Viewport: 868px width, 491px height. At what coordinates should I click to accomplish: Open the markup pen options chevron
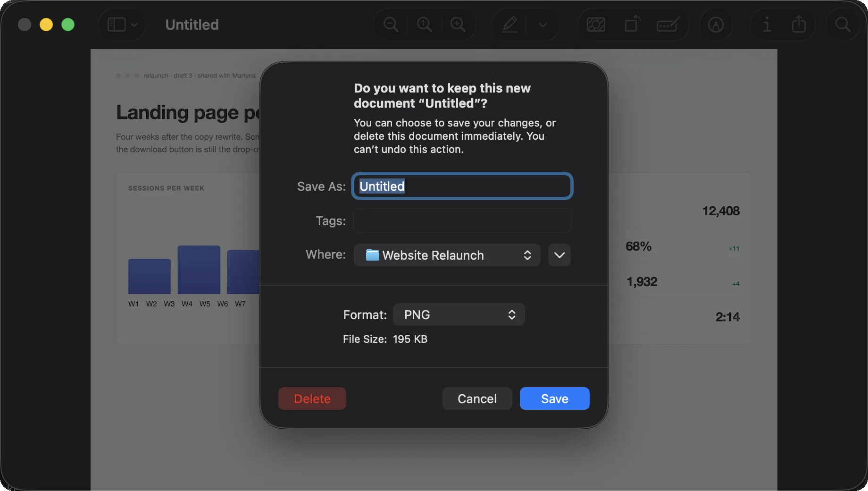tap(543, 25)
